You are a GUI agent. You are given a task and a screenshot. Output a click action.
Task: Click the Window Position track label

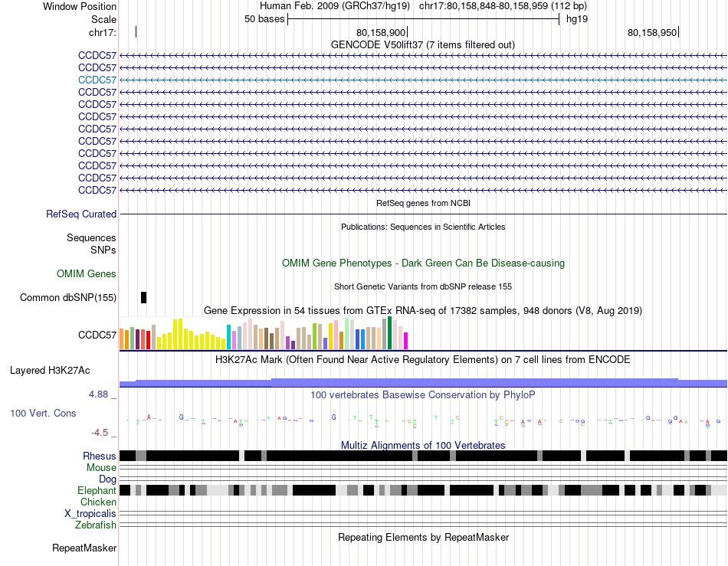(80, 6)
